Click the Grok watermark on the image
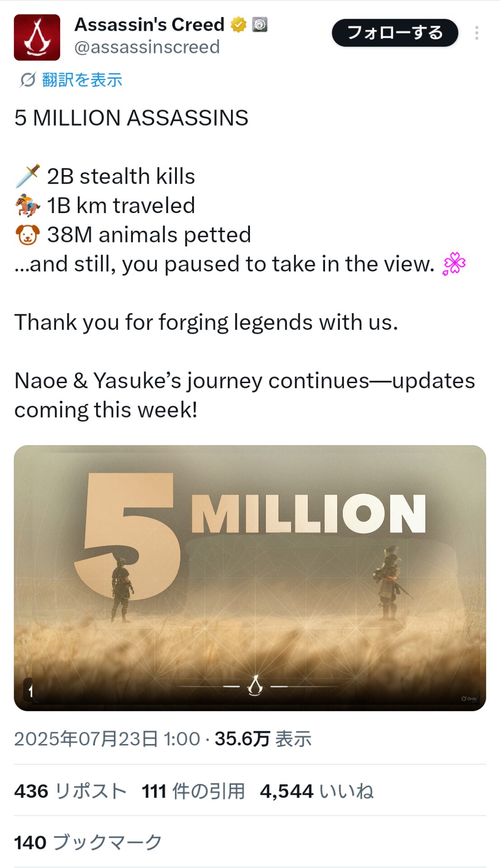 (x=469, y=699)
